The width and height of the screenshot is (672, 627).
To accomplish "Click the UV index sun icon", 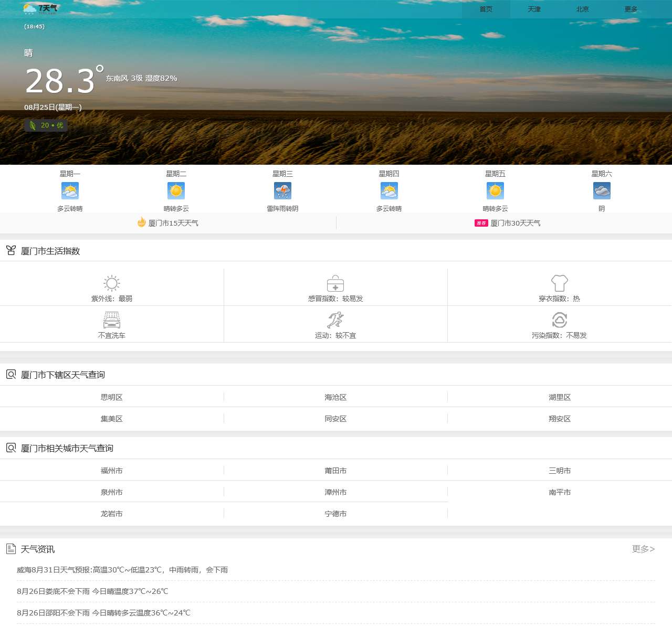I will (x=112, y=283).
